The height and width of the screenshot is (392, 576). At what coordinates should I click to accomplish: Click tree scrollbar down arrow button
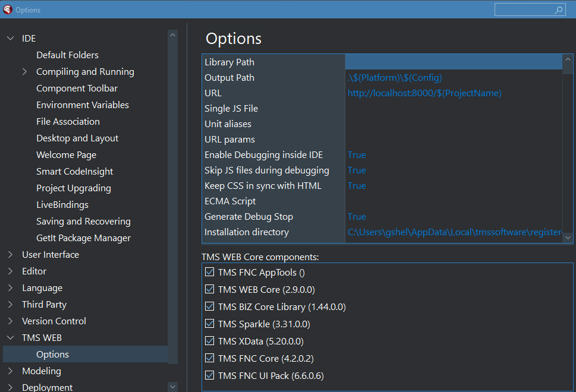pyautogui.click(x=172, y=386)
